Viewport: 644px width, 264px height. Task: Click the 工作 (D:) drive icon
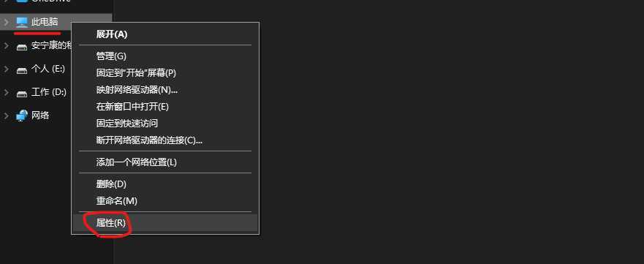click(21, 93)
